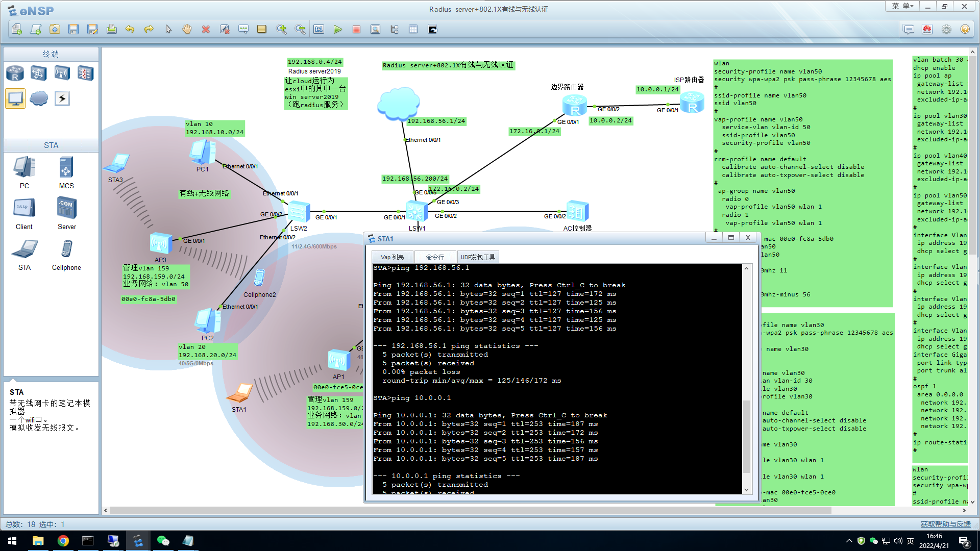Viewport: 980px width, 551px height.
Task: Click the LSW1 switch on the canvas
Action: click(x=416, y=211)
